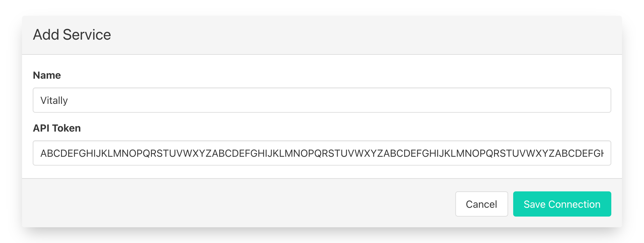Click the white Cancel button

[481, 204]
